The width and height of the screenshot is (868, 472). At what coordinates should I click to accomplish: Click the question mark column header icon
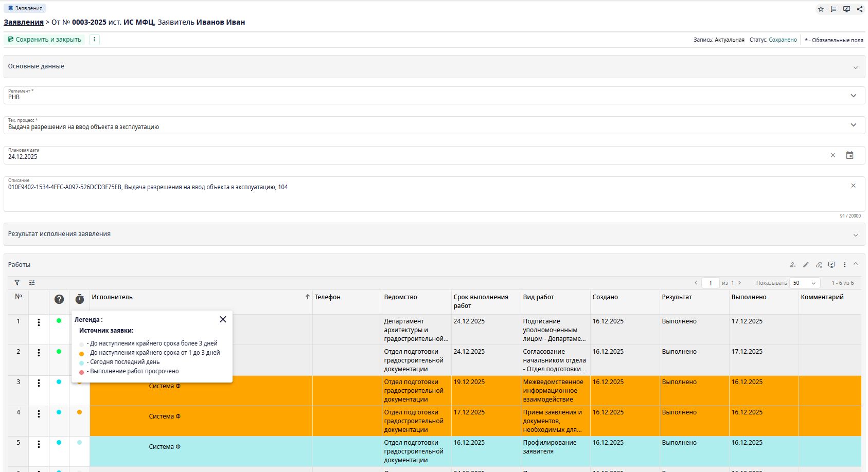coord(59,299)
